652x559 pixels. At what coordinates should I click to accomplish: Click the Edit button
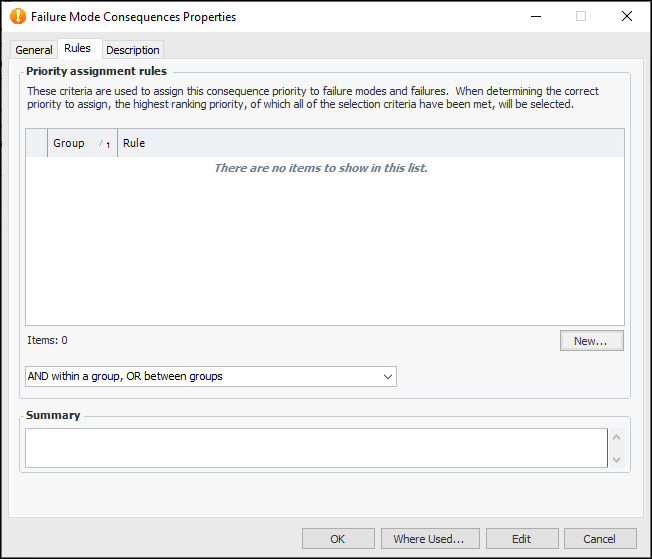point(521,539)
